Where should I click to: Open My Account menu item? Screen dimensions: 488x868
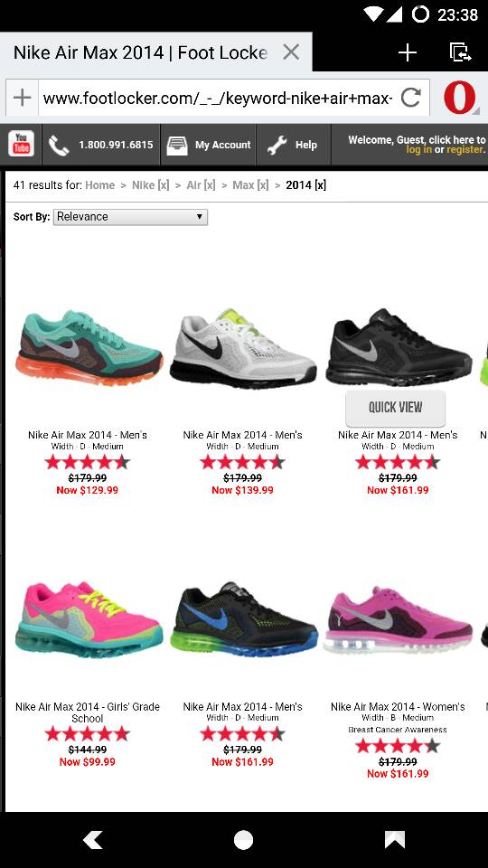click(x=208, y=145)
